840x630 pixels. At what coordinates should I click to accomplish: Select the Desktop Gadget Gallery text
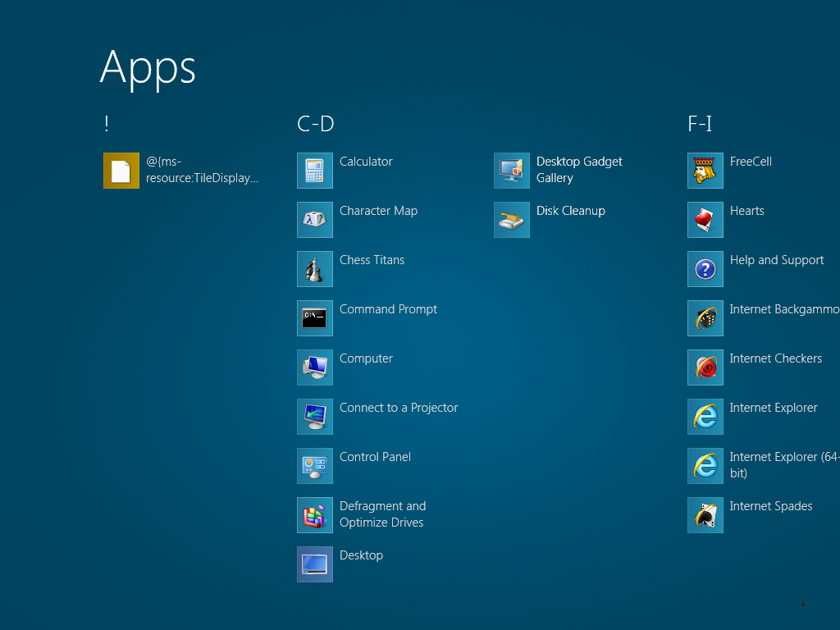[x=579, y=169]
